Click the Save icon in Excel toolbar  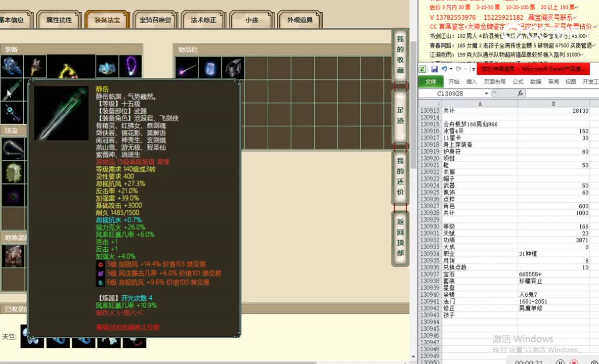point(435,69)
